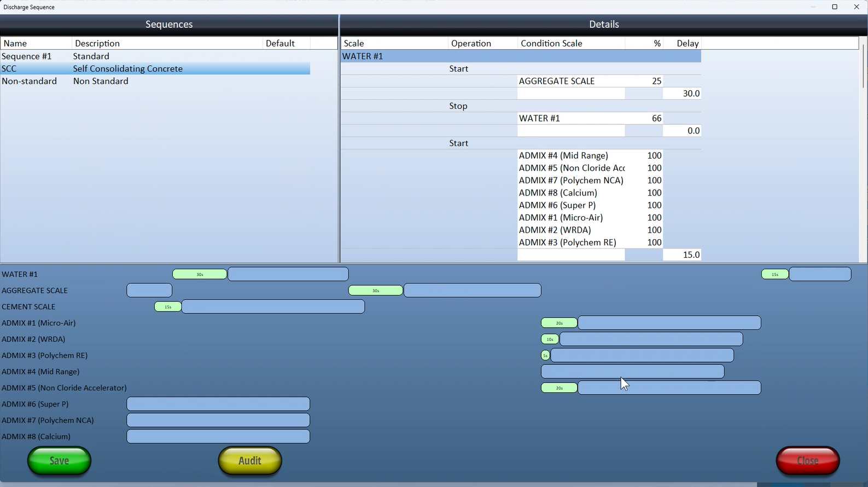This screenshot has width=868, height=487.
Task: Select ADMIX #6 (Super P) condition row
Action: click(x=571, y=205)
